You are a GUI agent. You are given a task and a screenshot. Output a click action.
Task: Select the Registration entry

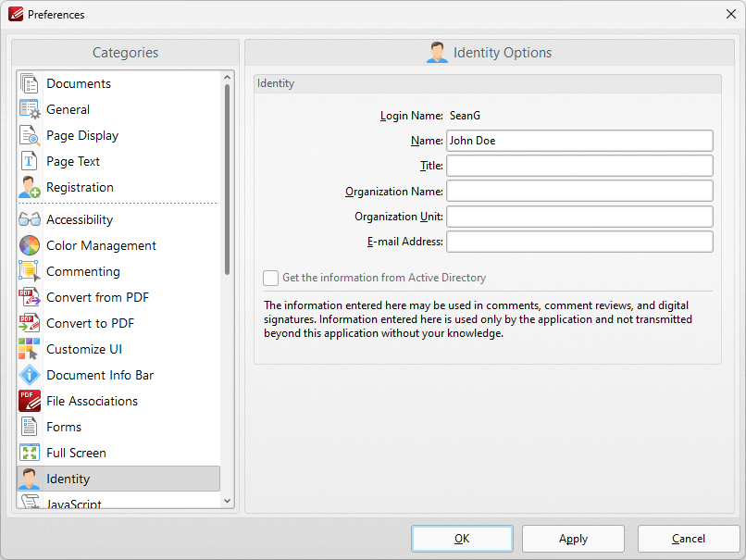coord(118,188)
